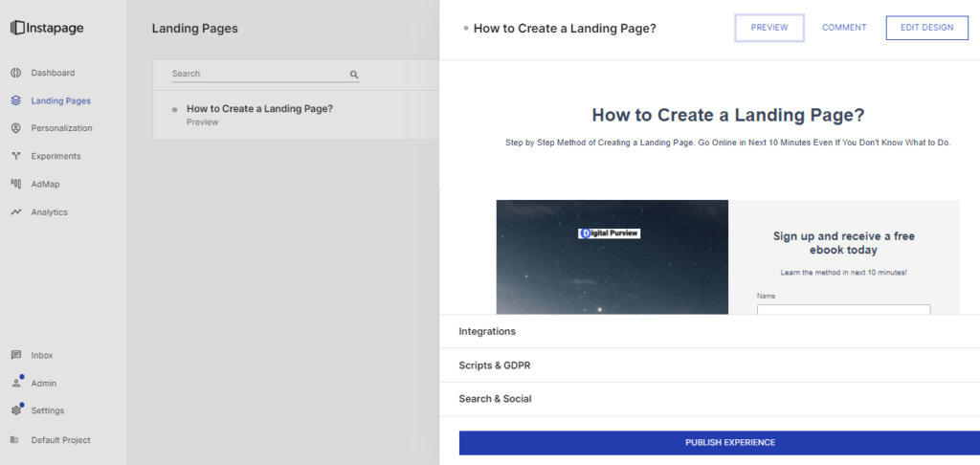Click the AdMap icon
The height and width of the screenshot is (465, 980).
(16, 184)
